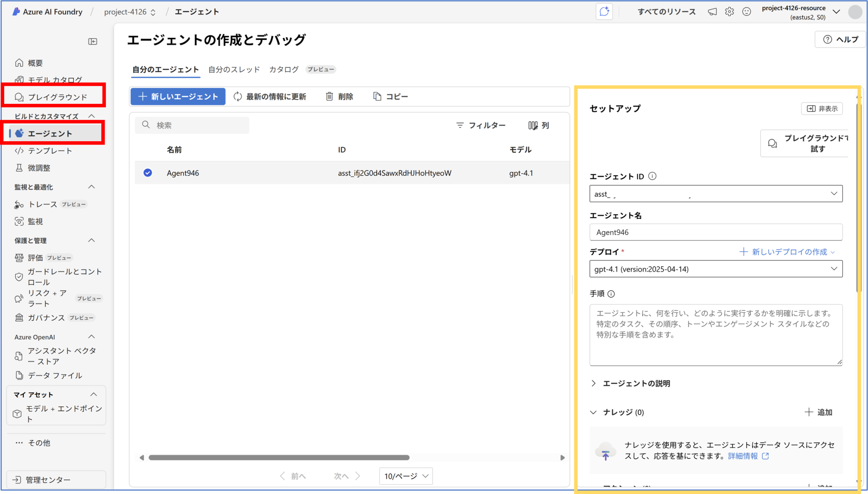
Task: Open the モデル カタログ from the sidebar
Action: (55, 79)
